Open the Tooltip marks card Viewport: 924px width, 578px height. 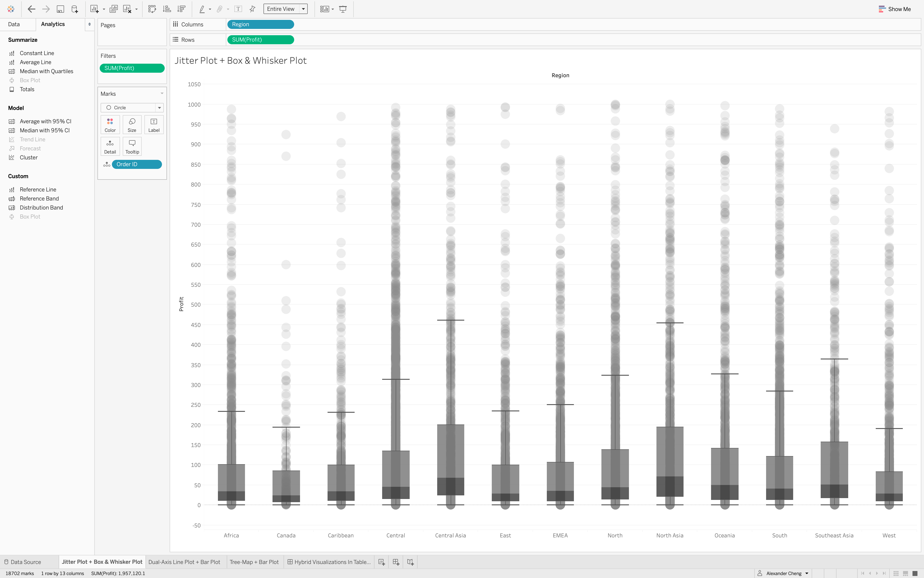click(132, 146)
